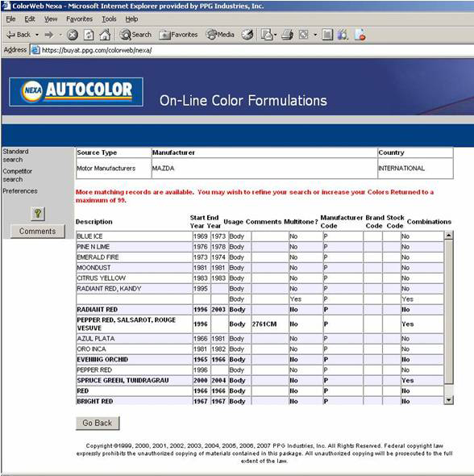This screenshot has width=474, height=476.
Task: Click the Forward arrow toolbar button
Action: tap(48, 35)
